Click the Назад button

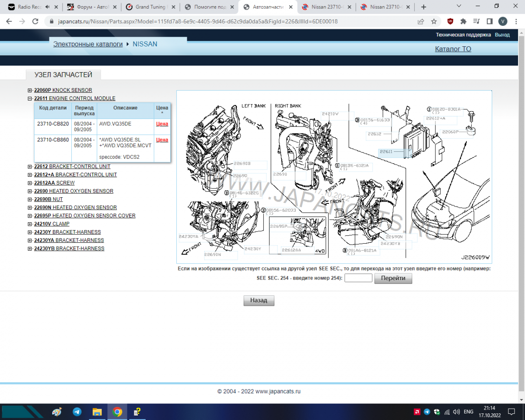pos(259,301)
